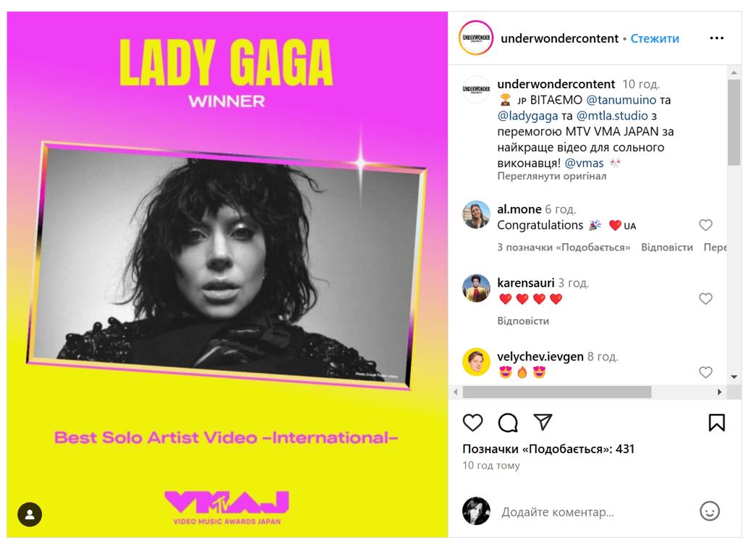This screenshot has width=756, height=556.
Task: Like al.mone's Congratulations comment
Action: (705, 225)
